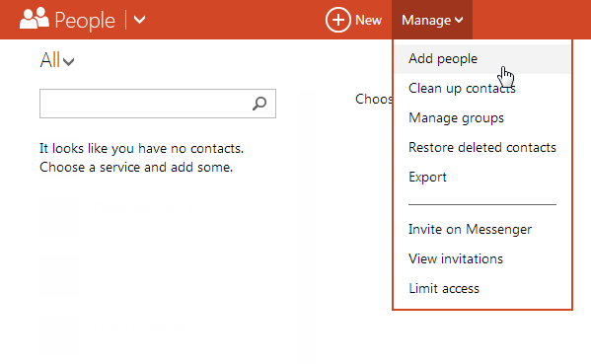
Task: Choose Export from the menu
Action: [482, 178]
